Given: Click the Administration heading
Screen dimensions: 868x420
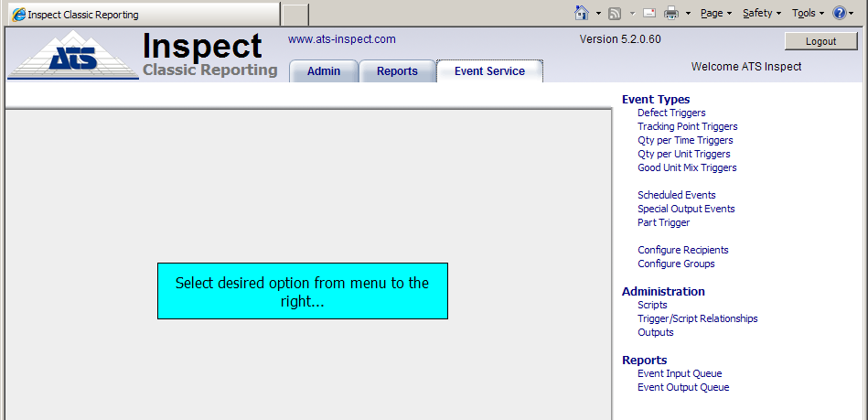Looking at the screenshot, I should click(663, 291).
